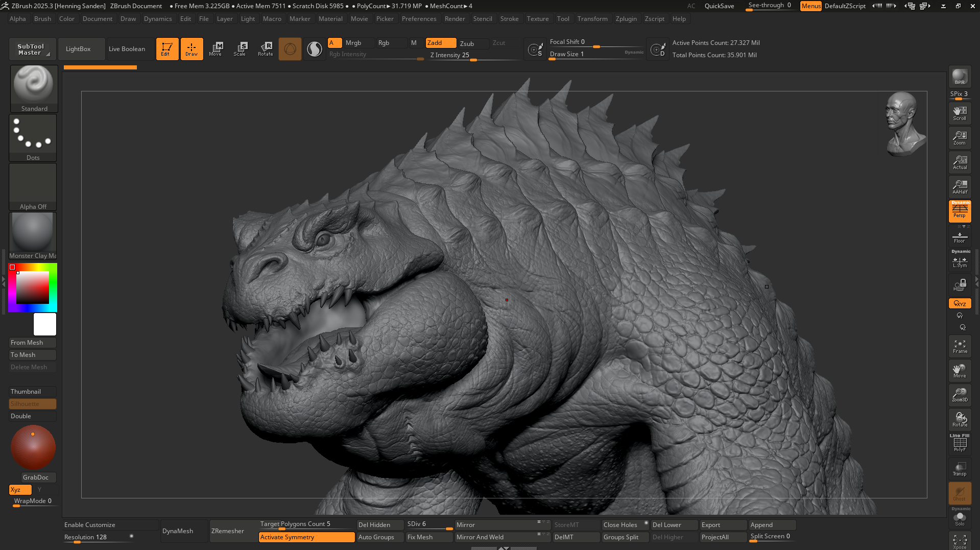Toggle the Menus button
This screenshot has width=980, height=550.
810,6
